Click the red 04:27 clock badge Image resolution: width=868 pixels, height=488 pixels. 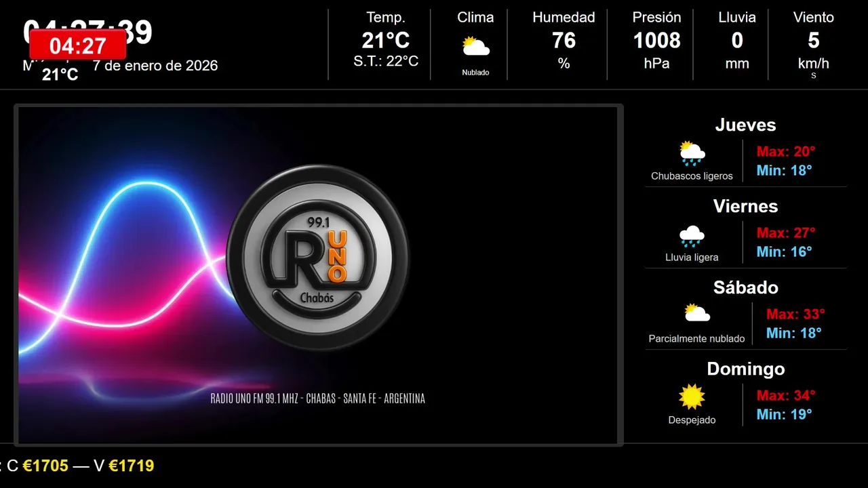point(78,46)
